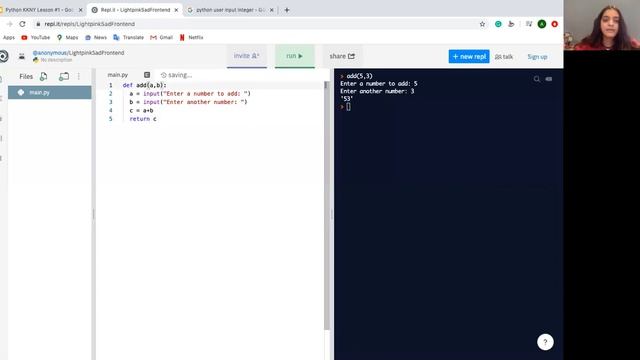640x360 pixels.
Task: Bookmark this page with the star icon
Action: click(x=482, y=24)
